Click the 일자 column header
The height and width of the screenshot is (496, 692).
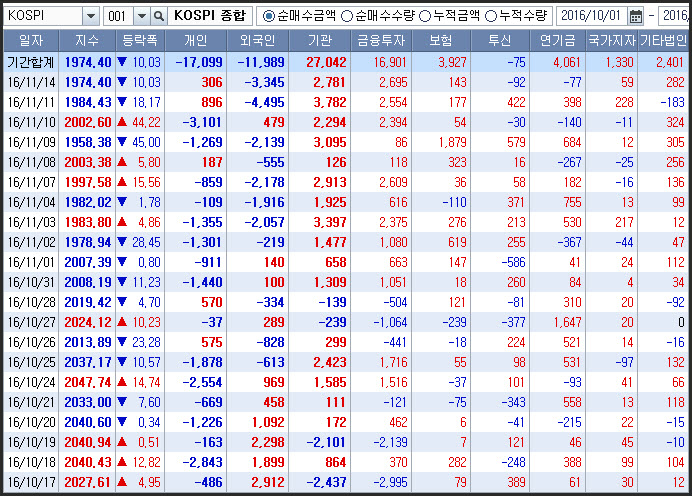click(x=31, y=41)
